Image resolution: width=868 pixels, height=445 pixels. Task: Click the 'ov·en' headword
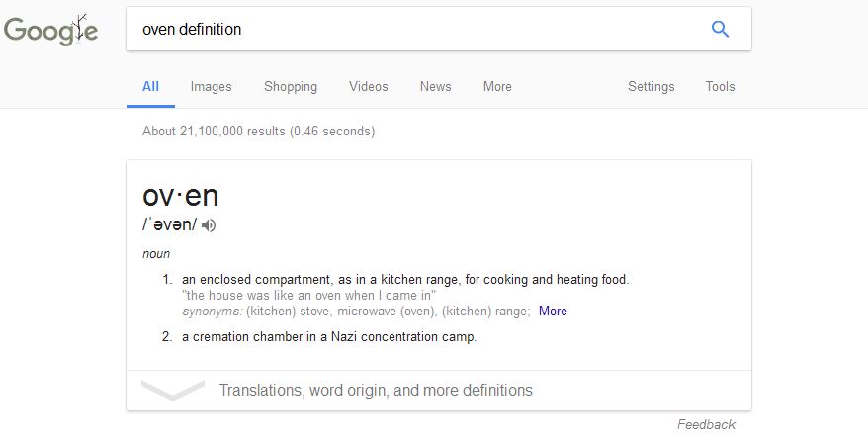[180, 195]
